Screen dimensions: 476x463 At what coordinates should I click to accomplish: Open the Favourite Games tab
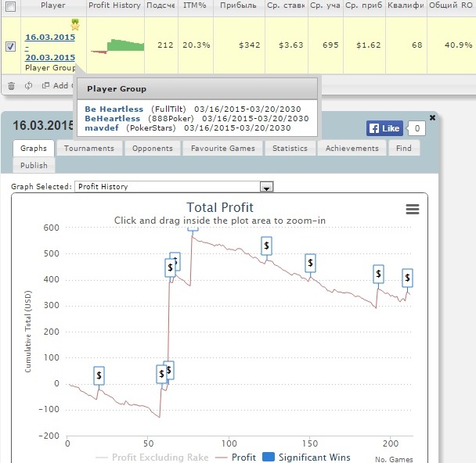pos(223,149)
